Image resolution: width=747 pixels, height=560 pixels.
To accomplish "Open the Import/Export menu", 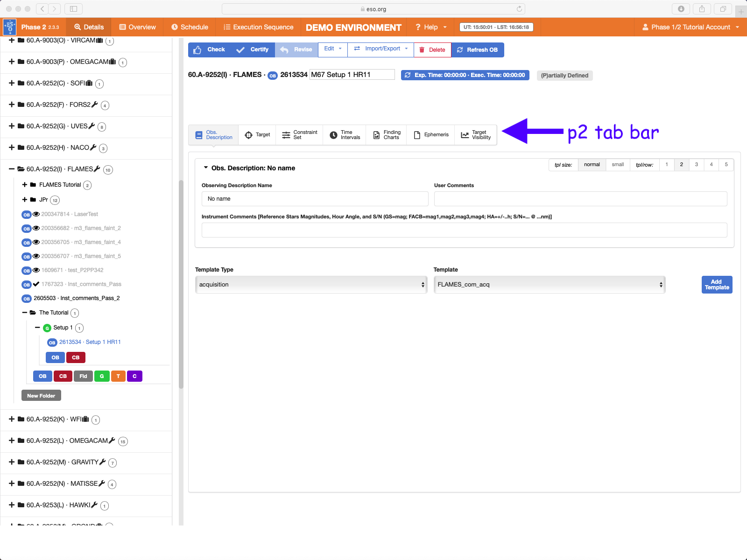I will pos(381,49).
